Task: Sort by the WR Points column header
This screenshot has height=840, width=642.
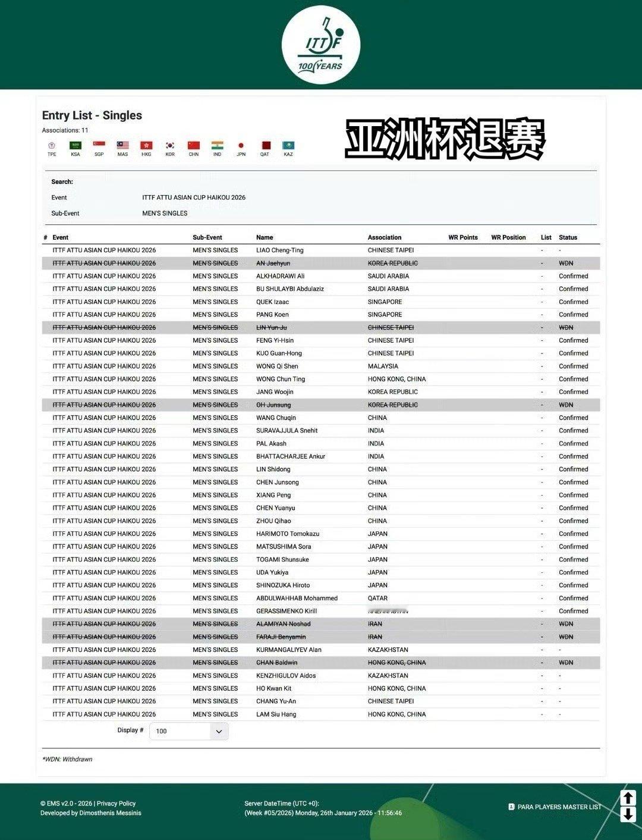Action: 463,237
